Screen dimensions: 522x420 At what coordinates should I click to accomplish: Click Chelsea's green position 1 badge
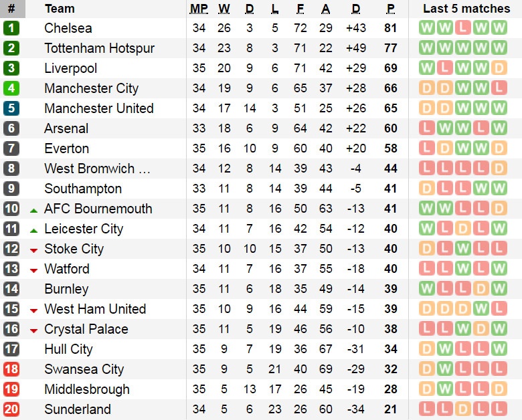pos(11,28)
